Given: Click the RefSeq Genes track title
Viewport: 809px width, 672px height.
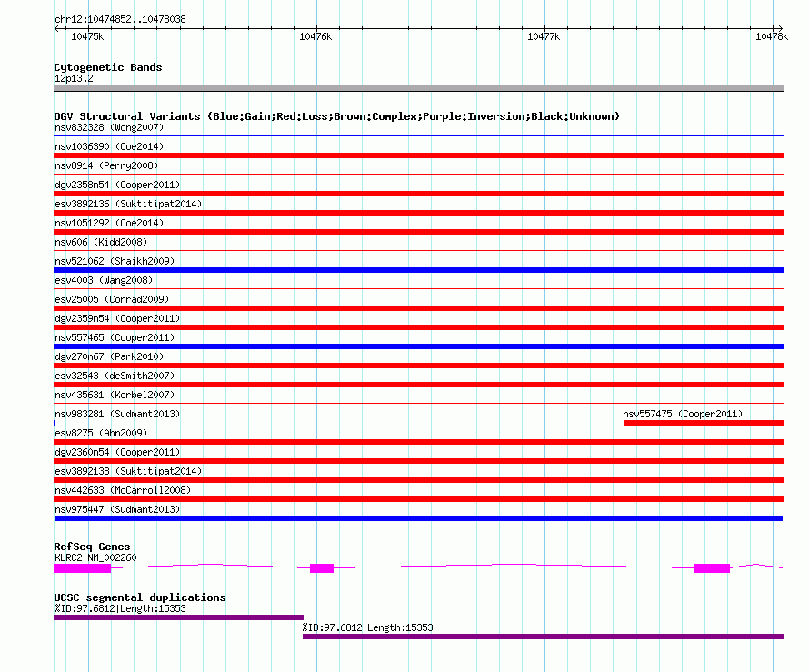Looking at the screenshot, I should 92,547.
